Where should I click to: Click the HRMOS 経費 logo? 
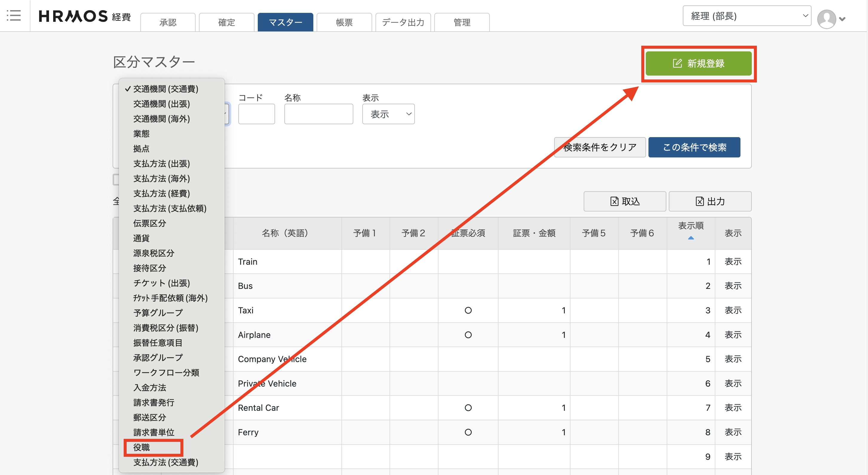pos(85,16)
